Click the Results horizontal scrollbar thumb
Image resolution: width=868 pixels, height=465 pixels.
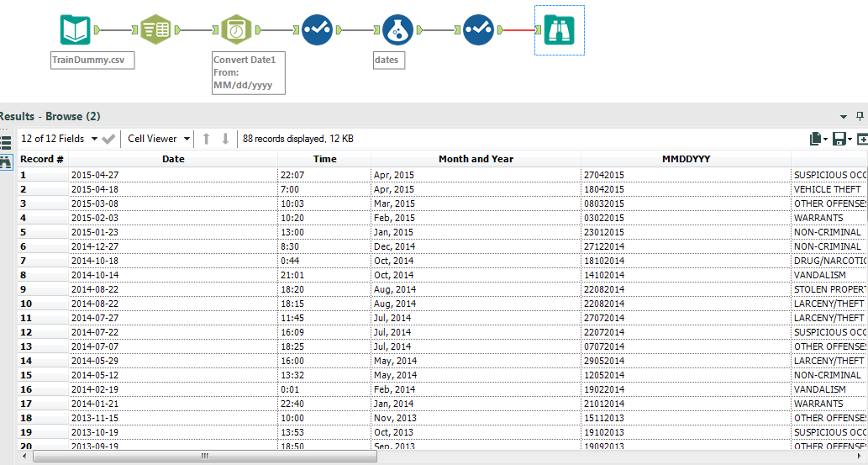coord(205,456)
